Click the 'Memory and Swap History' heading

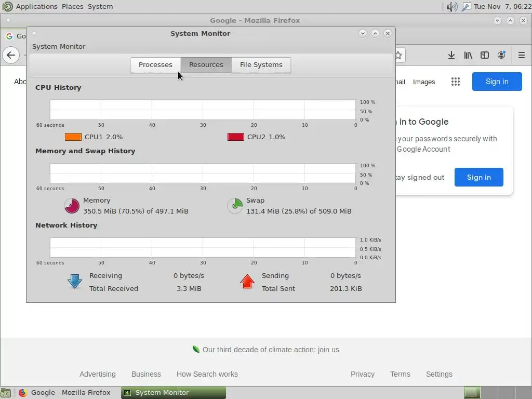[x=85, y=151]
